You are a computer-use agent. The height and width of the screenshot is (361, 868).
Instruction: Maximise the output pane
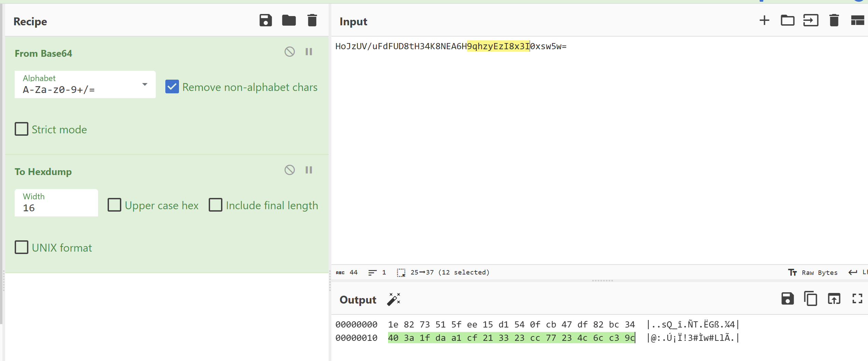[857, 299]
